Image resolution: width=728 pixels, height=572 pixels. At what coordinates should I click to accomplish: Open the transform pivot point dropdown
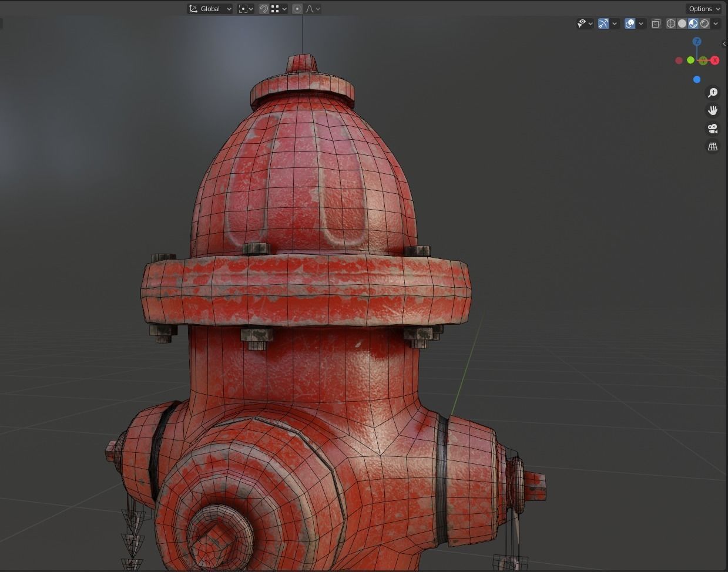tap(246, 9)
